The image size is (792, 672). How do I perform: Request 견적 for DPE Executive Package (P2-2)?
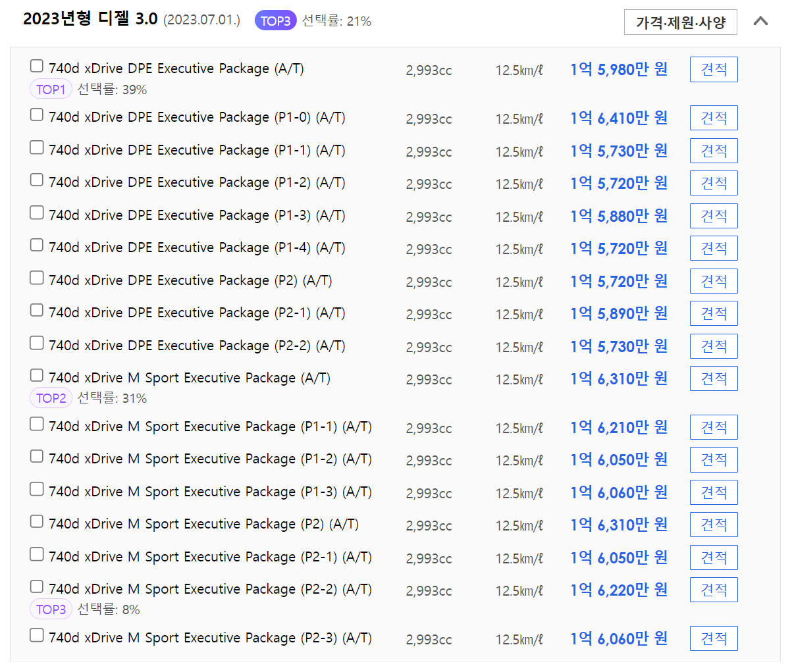[714, 346]
